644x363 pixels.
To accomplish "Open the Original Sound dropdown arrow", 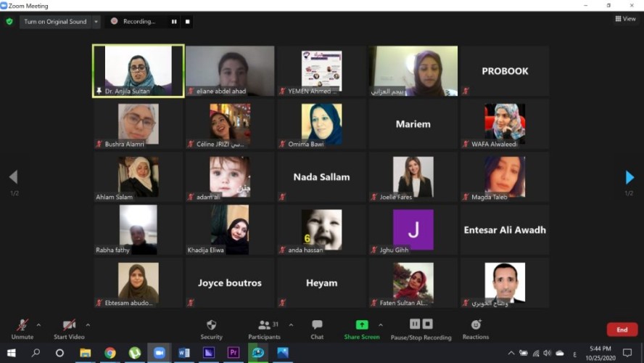I will click(96, 22).
